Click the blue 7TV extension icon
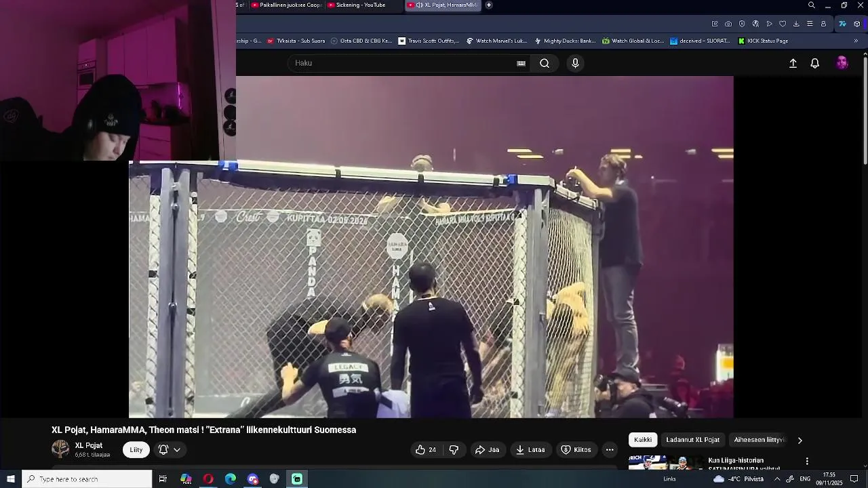Screen dimensions: 868x488 pyautogui.click(x=842, y=24)
